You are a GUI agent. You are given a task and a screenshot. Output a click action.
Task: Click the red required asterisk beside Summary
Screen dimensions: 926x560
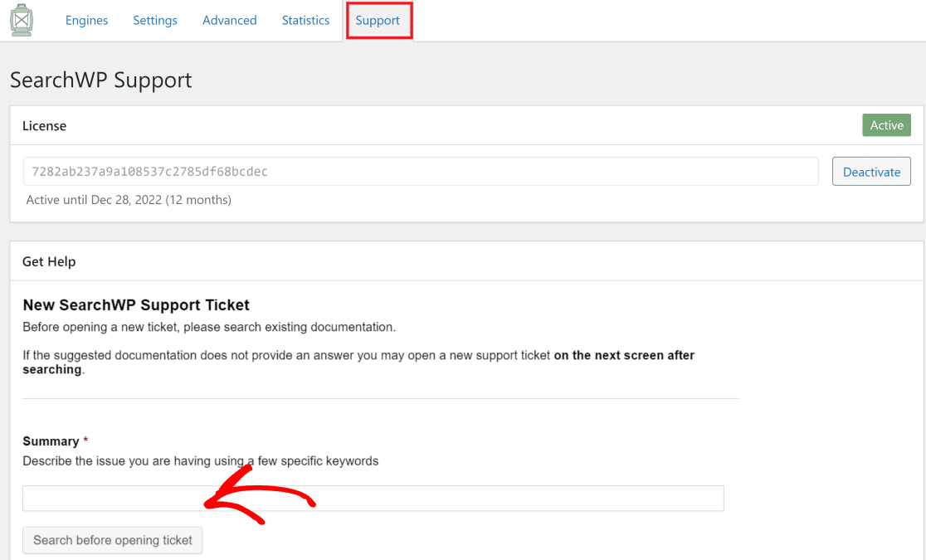(x=85, y=440)
